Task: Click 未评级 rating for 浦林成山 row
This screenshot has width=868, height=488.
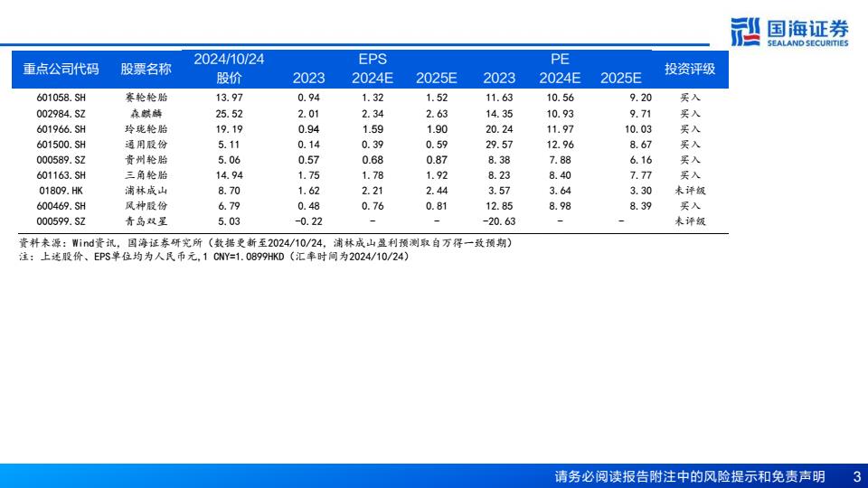Action: [690, 191]
